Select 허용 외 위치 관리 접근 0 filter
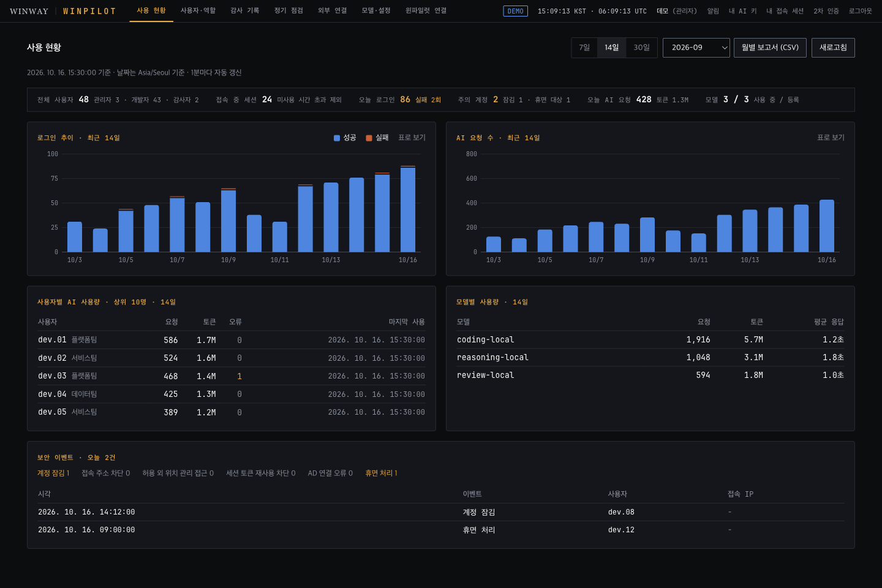Screen dimensions: 882x588 click(178, 473)
